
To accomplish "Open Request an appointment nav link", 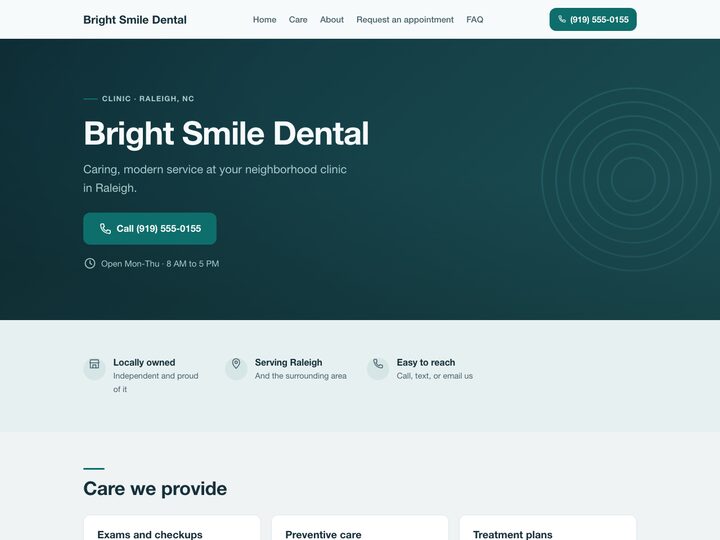I will tap(405, 20).
